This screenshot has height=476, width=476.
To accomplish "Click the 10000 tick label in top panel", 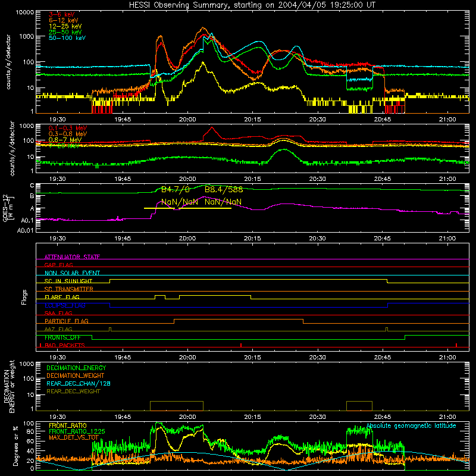I will pyautogui.click(x=25, y=12).
